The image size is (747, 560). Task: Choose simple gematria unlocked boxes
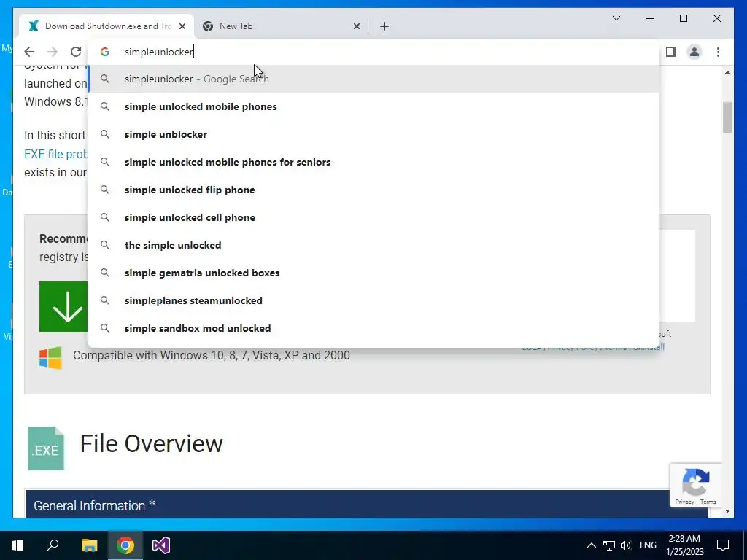(x=374, y=273)
